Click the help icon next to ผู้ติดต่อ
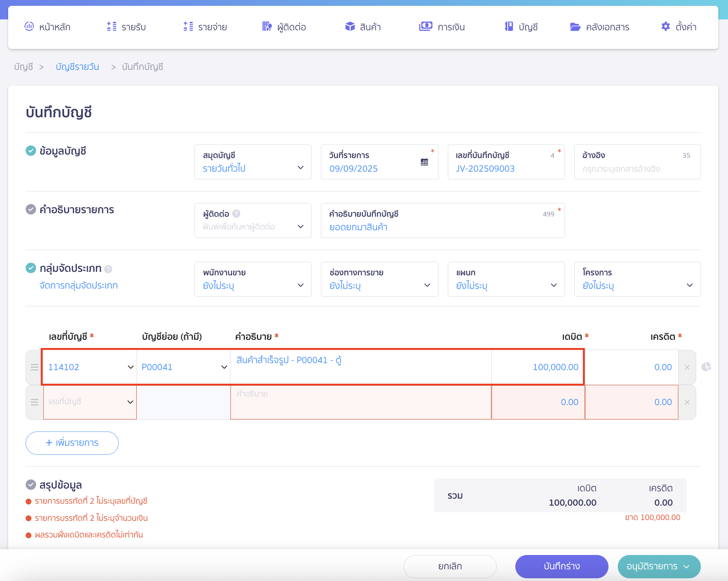The image size is (728, 581). [236, 214]
